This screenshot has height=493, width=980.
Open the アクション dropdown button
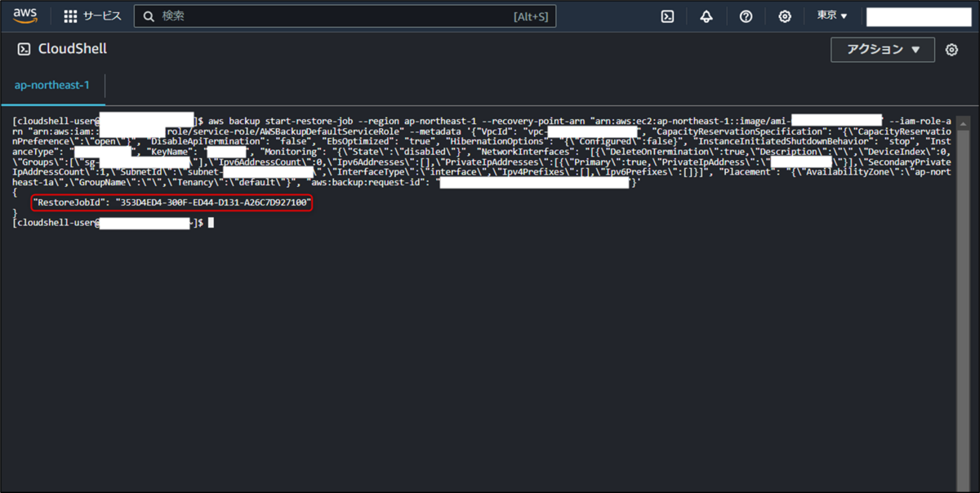(883, 50)
